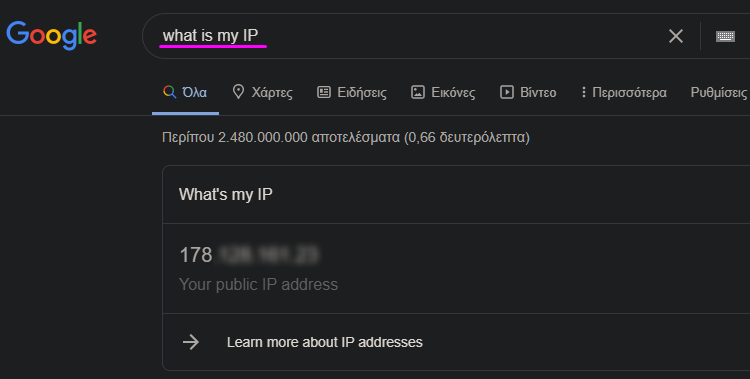Viewport: 750px width, 379px height.
Task: Switch to the Βίντεο tab label
Action: pos(538,92)
